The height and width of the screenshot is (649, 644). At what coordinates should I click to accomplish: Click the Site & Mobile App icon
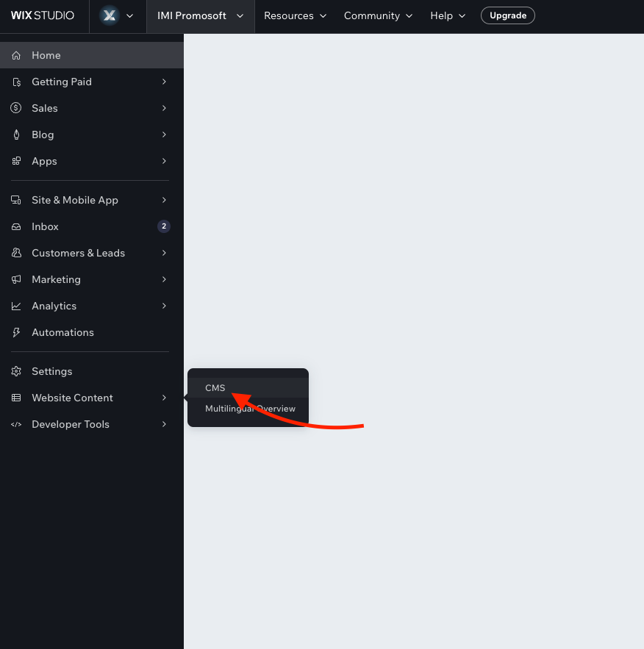[16, 200]
